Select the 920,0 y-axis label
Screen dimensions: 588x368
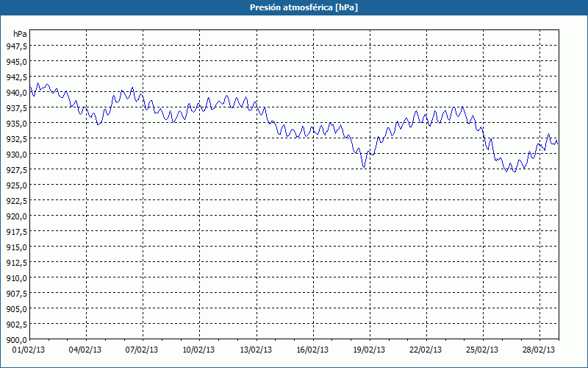16,216
